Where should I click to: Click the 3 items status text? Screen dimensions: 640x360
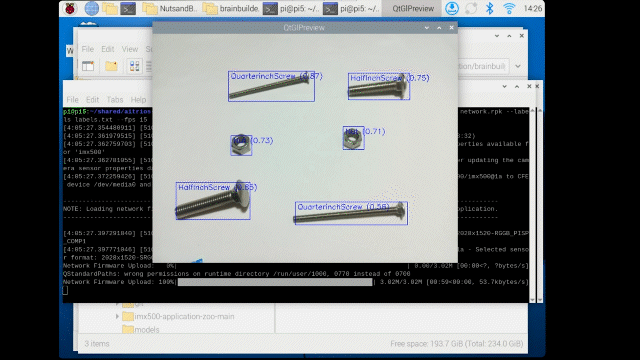(97, 344)
